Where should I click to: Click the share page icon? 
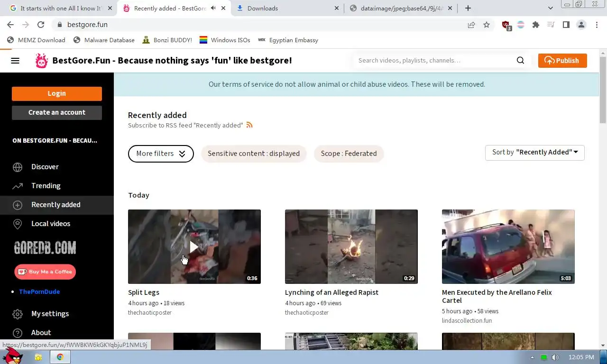tap(471, 25)
